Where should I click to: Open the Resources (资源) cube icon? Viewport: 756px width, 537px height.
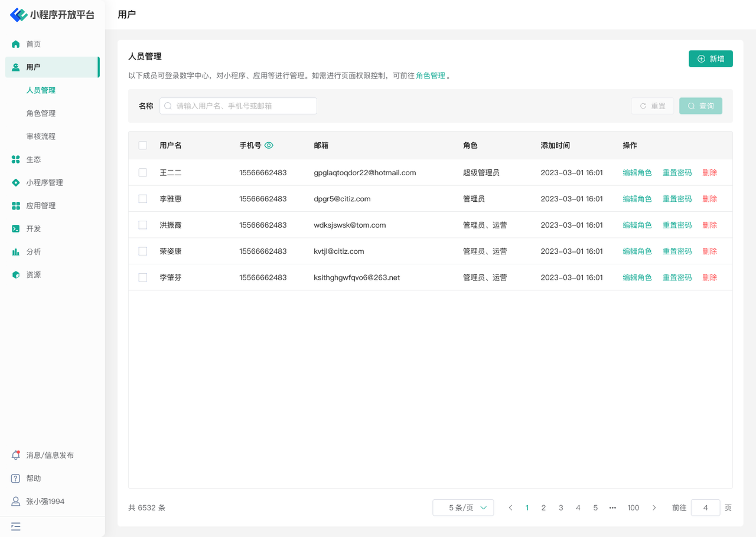click(16, 275)
